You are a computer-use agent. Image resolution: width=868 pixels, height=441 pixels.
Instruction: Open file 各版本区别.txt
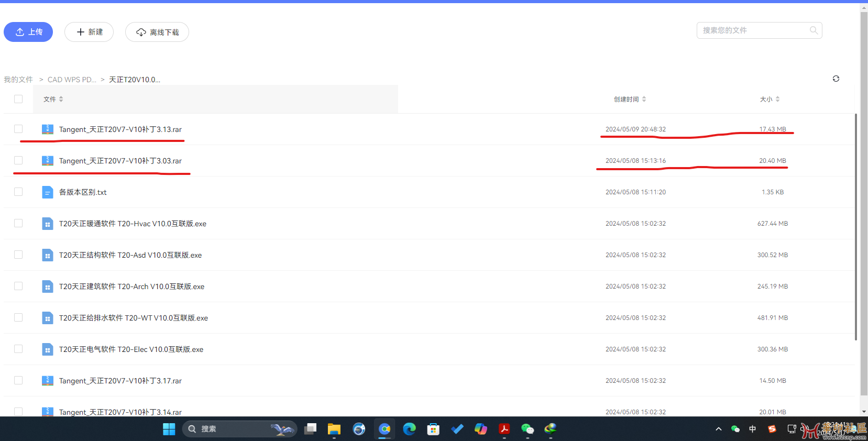(x=83, y=192)
